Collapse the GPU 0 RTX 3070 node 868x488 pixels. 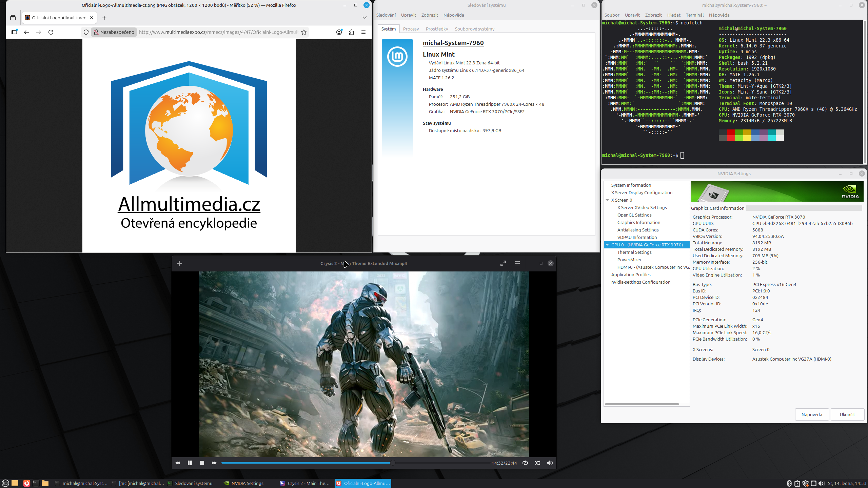(607, 245)
